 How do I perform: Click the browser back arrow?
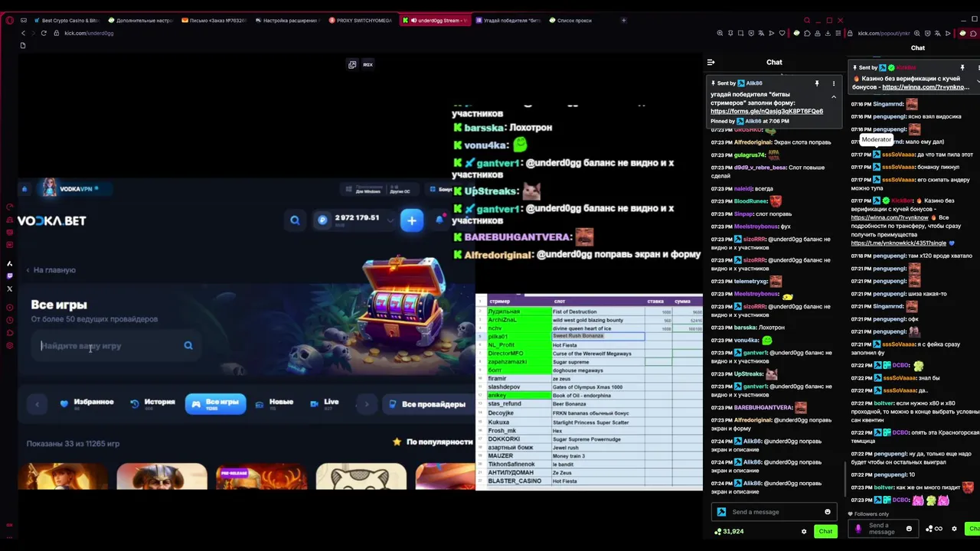23,33
